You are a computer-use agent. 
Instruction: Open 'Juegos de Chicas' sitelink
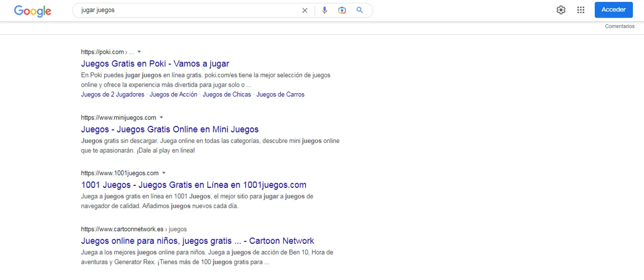227,94
